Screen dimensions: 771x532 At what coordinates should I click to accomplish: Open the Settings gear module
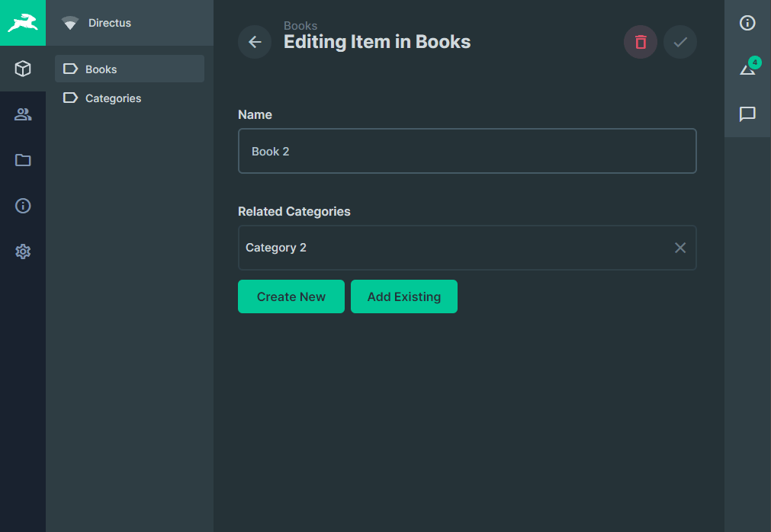[x=23, y=251]
